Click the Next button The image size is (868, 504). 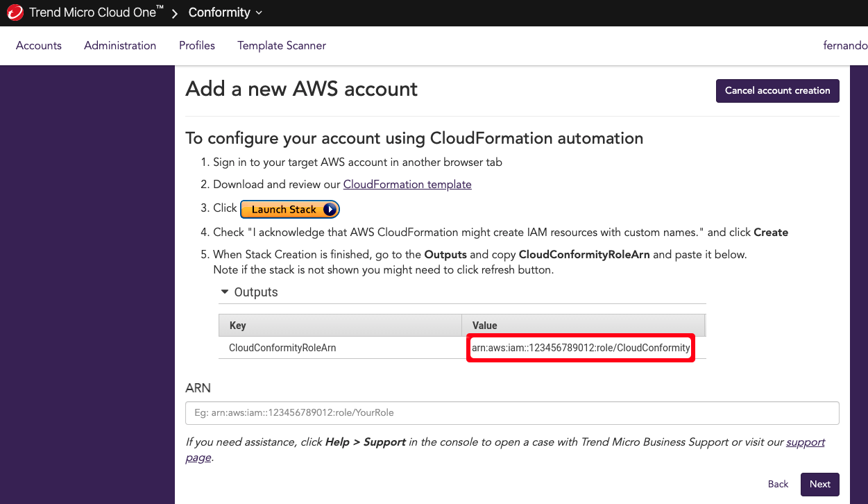click(820, 484)
